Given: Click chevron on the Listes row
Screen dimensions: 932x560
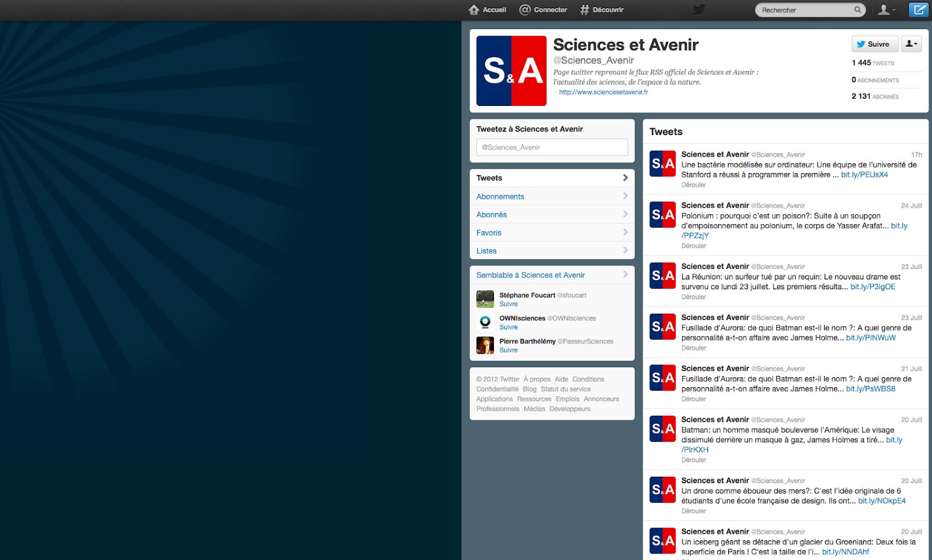Looking at the screenshot, I should pyautogui.click(x=625, y=250).
